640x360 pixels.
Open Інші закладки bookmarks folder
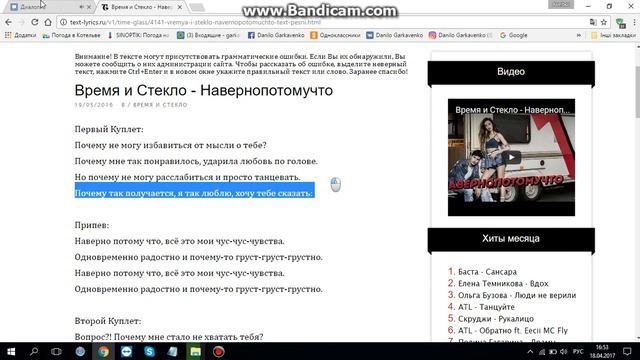(x=613, y=36)
